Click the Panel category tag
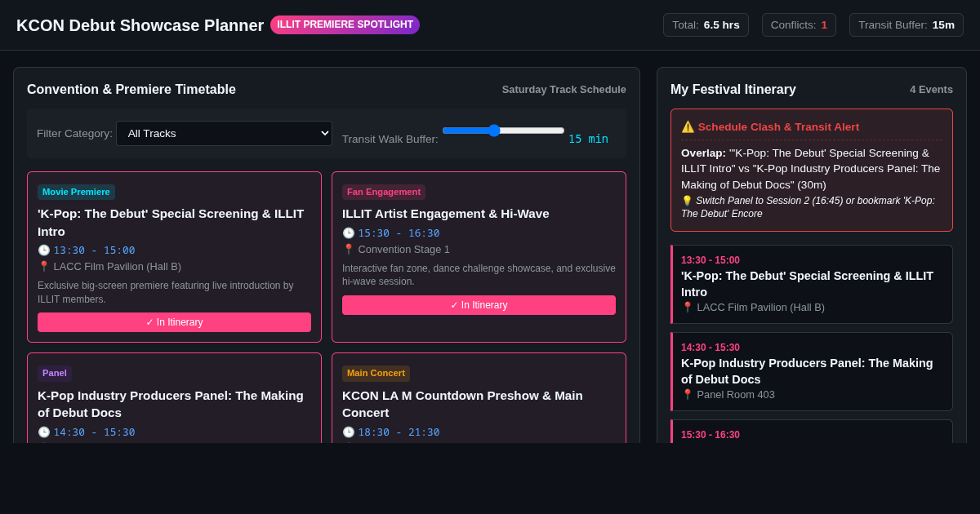Screen dimensions: 980x514 pyautogui.click(x=55, y=373)
